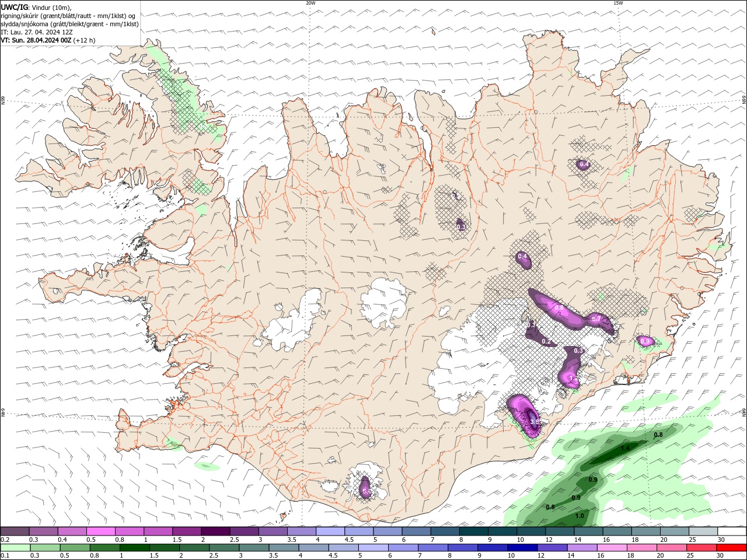Select the bottom-row blue swatch labeled 8
This screenshot has width=747, height=560.
point(462,548)
